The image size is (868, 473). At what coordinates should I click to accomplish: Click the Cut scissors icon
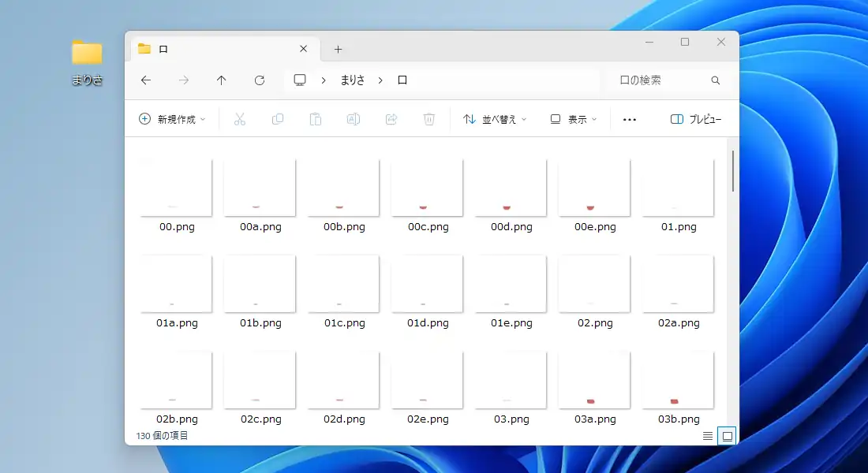tap(240, 119)
